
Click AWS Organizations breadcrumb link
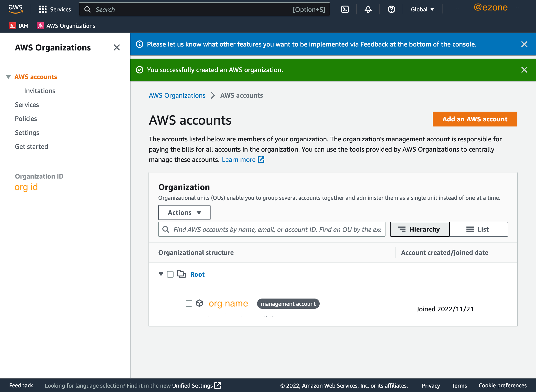click(177, 95)
